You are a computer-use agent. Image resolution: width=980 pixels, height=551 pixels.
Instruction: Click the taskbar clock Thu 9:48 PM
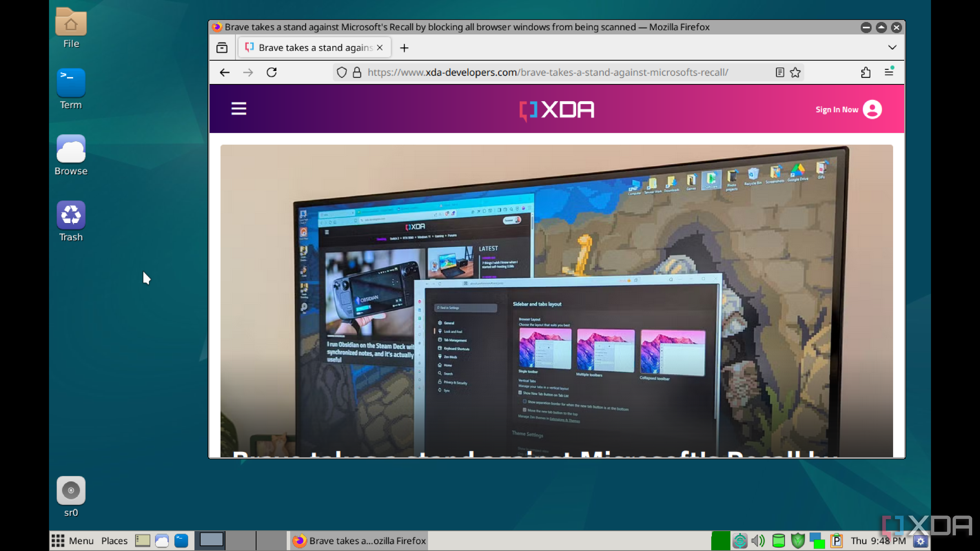click(878, 540)
